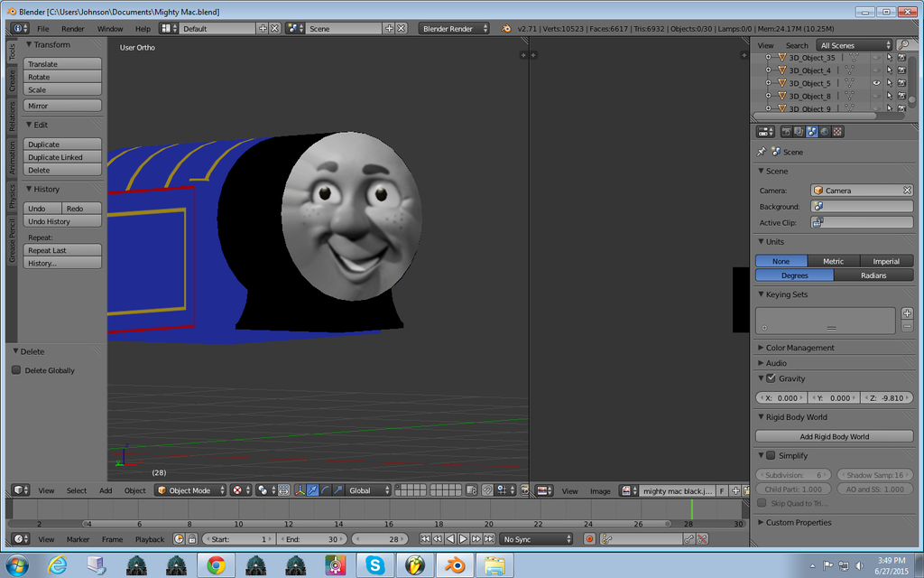Clear the Camera field with X icon
The height and width of the screenshot is (578, 924).
(908, 190)
